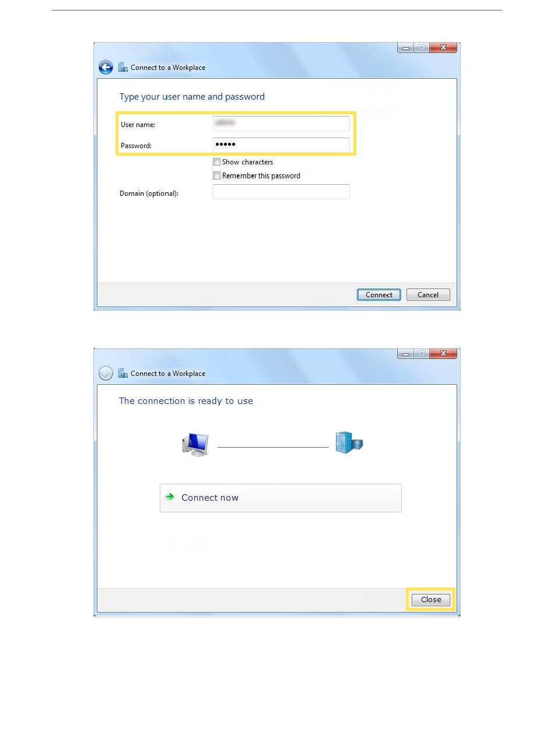
Task: Select the Connect now option
Action: tap(280, 498)
